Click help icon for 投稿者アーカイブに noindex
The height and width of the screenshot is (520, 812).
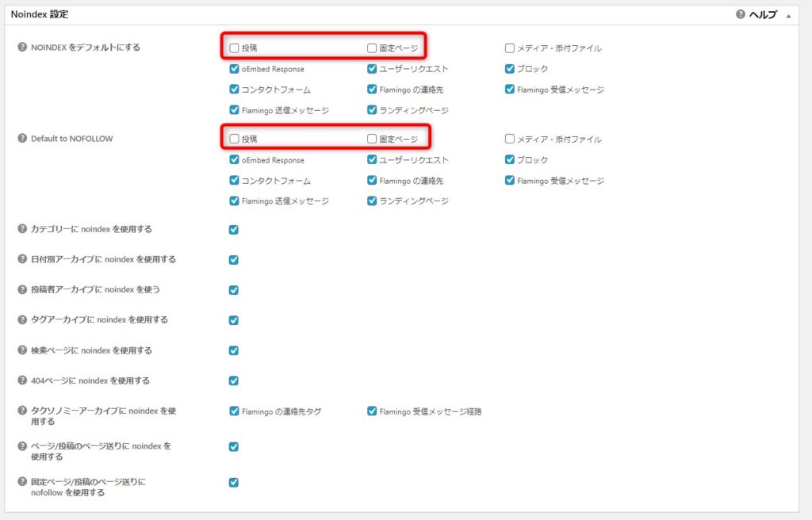[22, 289]
